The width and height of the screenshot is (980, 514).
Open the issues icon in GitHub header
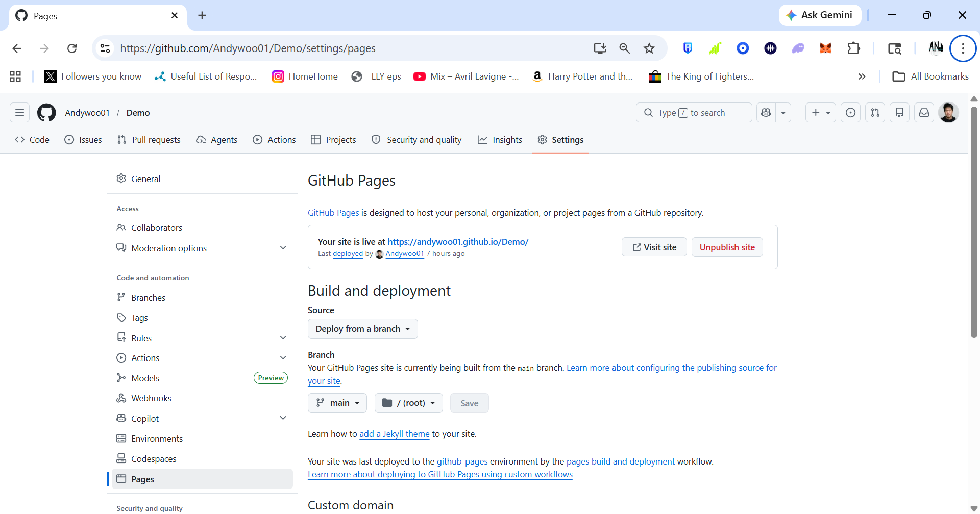tap(850, 113)
